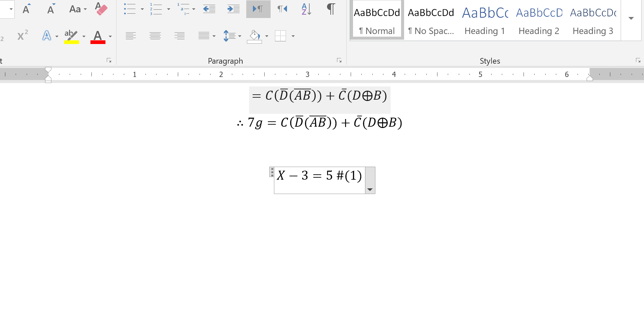This screenshot has height=326, width=644.
Task: Open Paragraph settings dialog launcher
Action: tap(339, 60)
